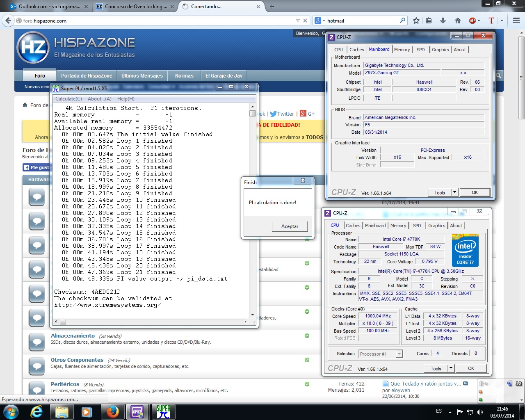The height and width of the screenshot is (420, 525).
Task: Click the Adblock Plus ABP icon
Action: 472,21
